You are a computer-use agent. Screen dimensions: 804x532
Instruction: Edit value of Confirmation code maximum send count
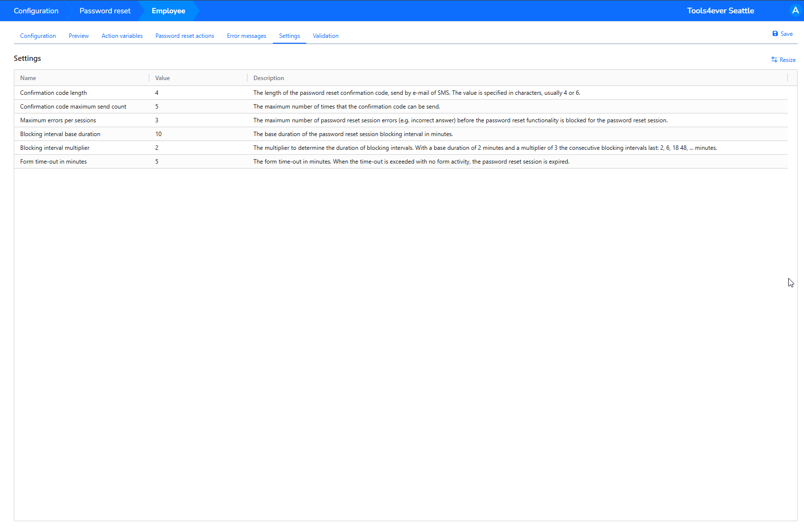click(x=157, y=107)
